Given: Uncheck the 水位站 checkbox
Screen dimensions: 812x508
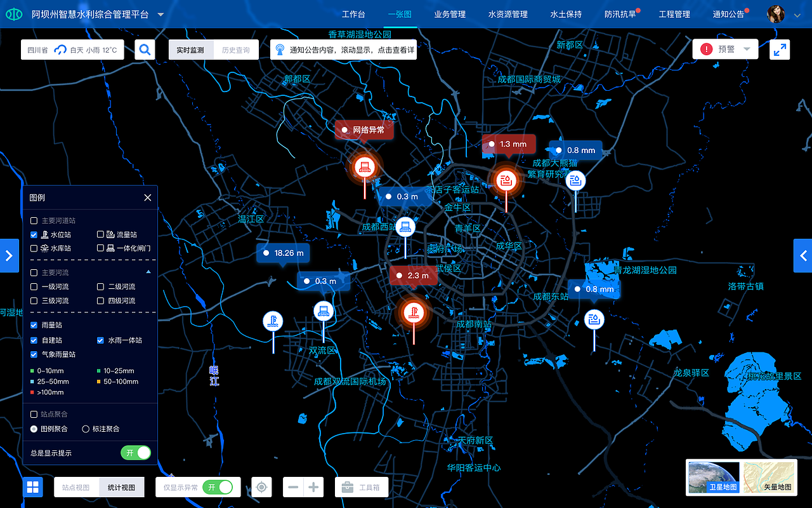Looking at the screenshot, I should tap(34, 235).
